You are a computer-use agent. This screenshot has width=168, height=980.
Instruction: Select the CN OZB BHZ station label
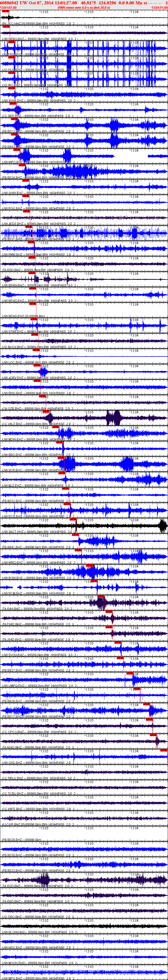39,409
